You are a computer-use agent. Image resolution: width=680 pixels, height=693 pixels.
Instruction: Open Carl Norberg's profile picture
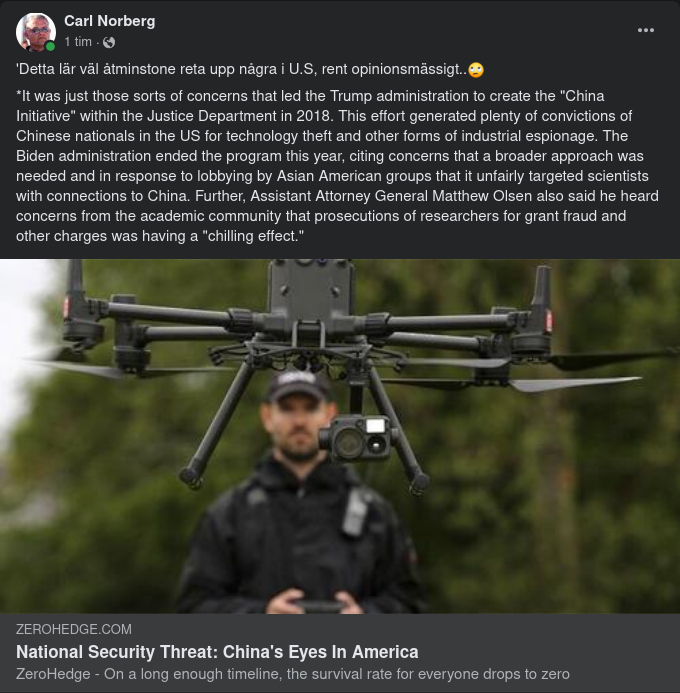click(x=36, y=32)
